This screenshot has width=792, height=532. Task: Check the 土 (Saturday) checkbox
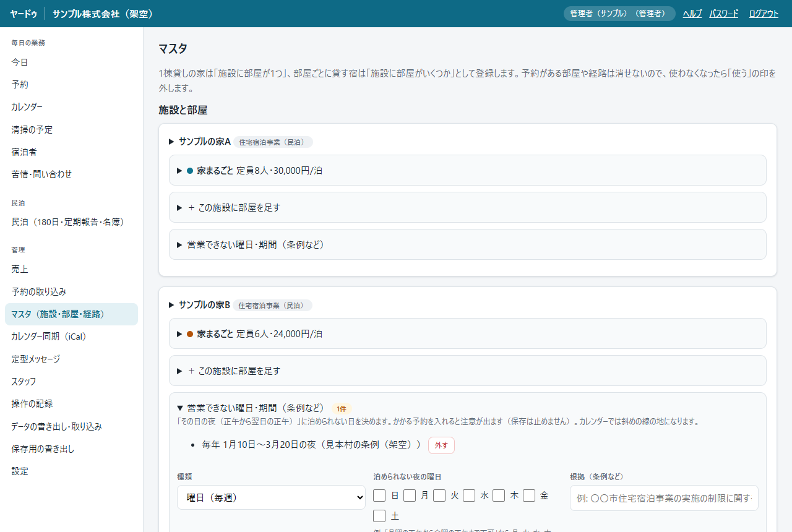coord(379,516)
